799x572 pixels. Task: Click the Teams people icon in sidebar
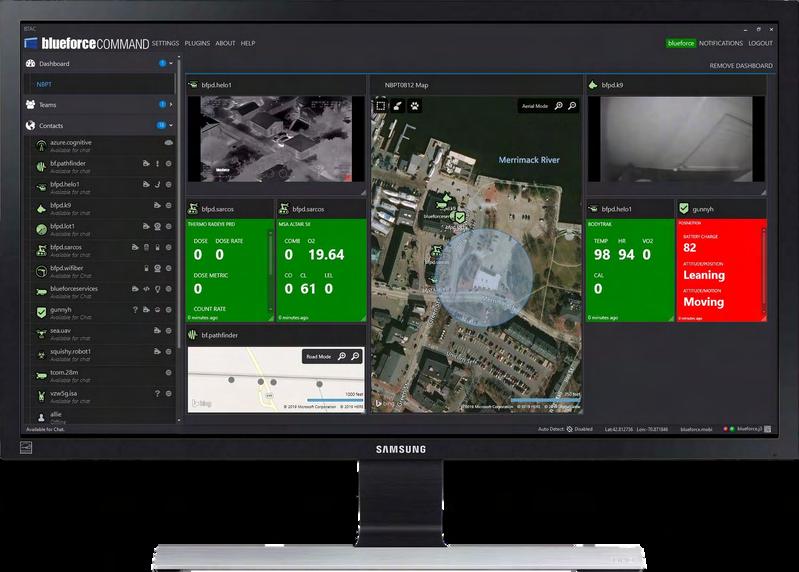pyautogui.click(x=31, y=104)
